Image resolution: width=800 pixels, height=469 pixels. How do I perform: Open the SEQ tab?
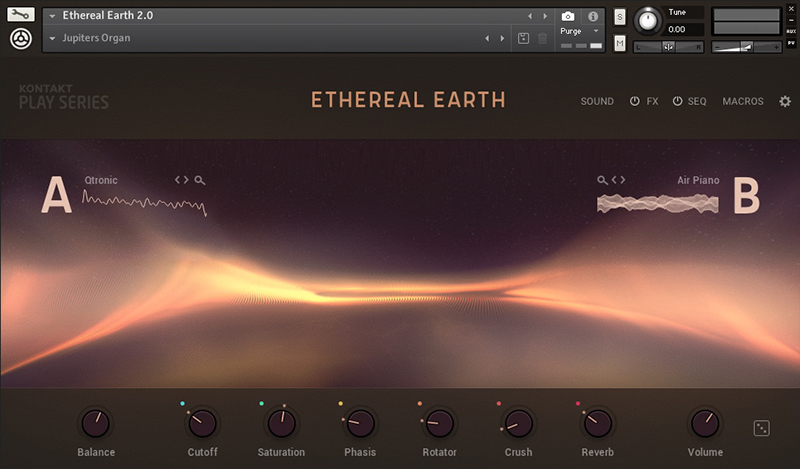coord(697,101)
